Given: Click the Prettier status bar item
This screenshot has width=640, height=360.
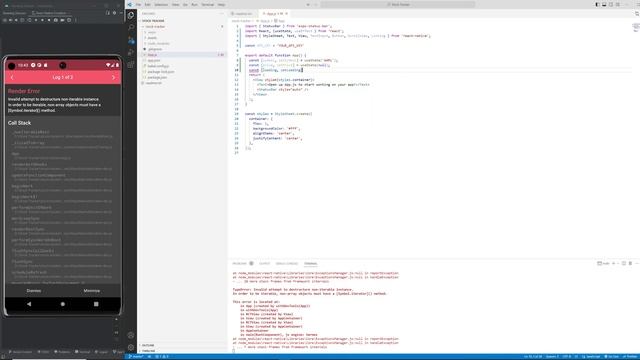Looking at the screenshot, I should point(631,357).
